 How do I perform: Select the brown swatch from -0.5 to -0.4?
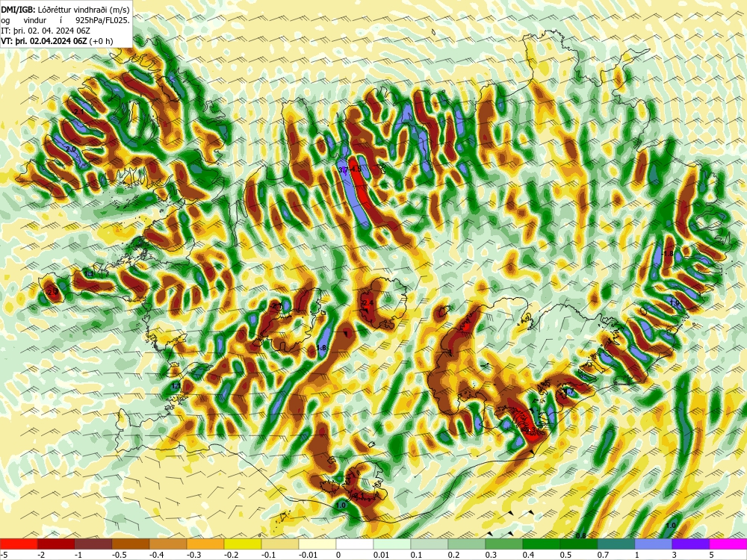[x=131, y=544]
